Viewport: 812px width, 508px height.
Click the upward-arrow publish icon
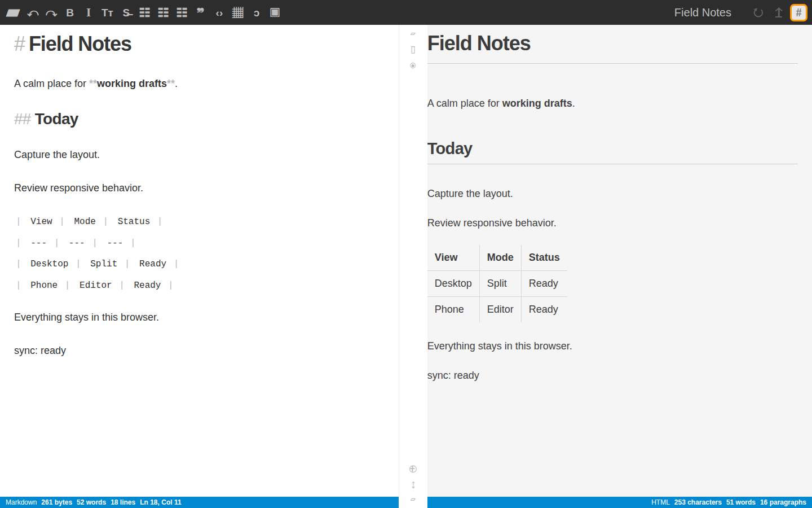coord(779,12)
